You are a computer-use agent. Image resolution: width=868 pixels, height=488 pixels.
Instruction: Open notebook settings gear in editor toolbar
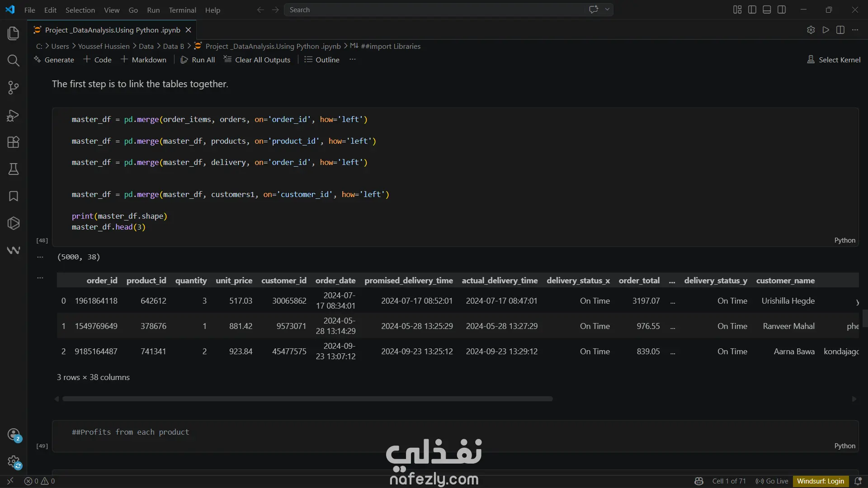(x=811, y=30)
